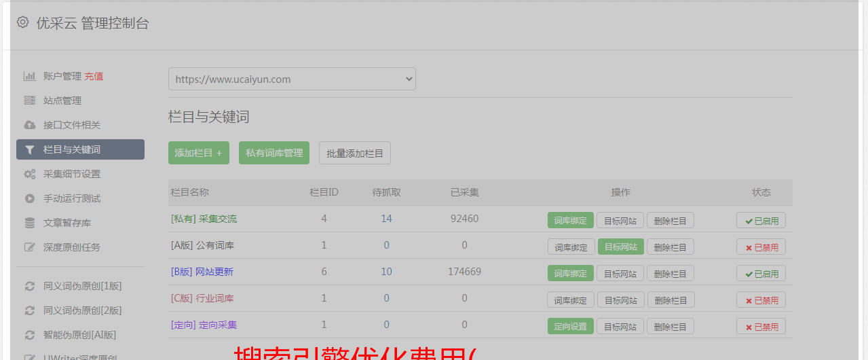Toggle 已启用 status for 采集交流 row

761,220
